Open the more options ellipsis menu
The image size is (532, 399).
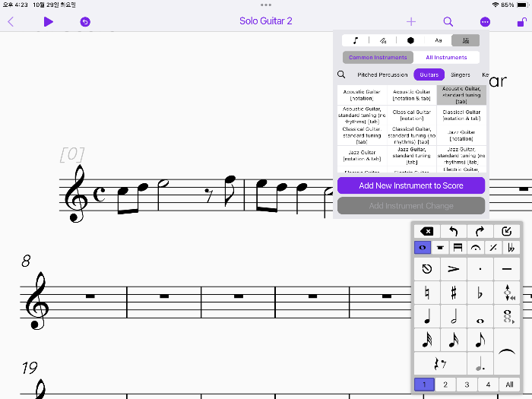tap(485, 22)
